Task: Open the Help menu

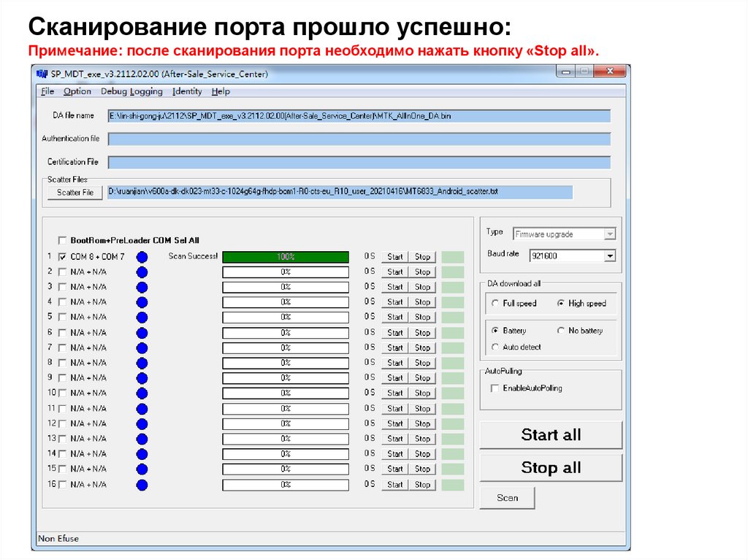Action: (221, 91)
